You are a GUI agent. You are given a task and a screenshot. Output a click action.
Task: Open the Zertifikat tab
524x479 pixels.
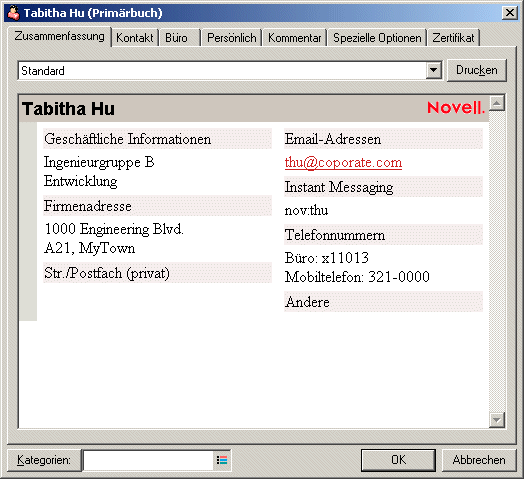pos(453,38)
